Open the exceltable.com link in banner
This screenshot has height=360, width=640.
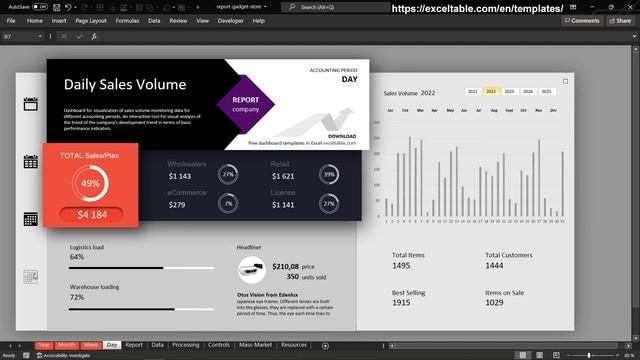click(x=340, y=143)
